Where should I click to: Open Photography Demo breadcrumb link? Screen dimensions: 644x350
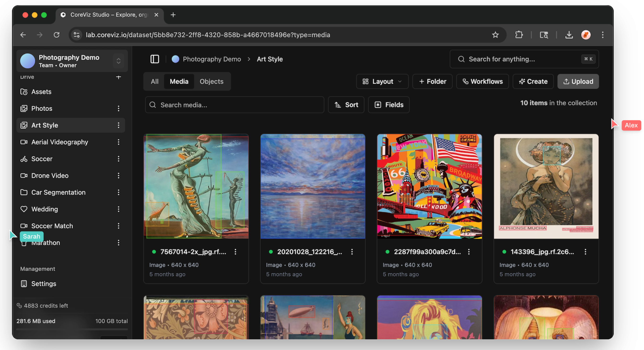tap(212, 59)
